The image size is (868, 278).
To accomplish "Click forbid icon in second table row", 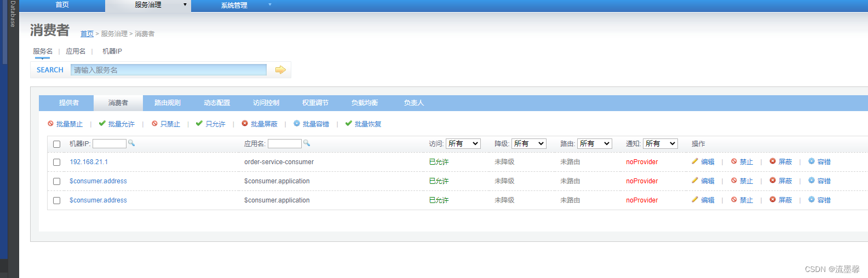I will (x=734, y=181).
